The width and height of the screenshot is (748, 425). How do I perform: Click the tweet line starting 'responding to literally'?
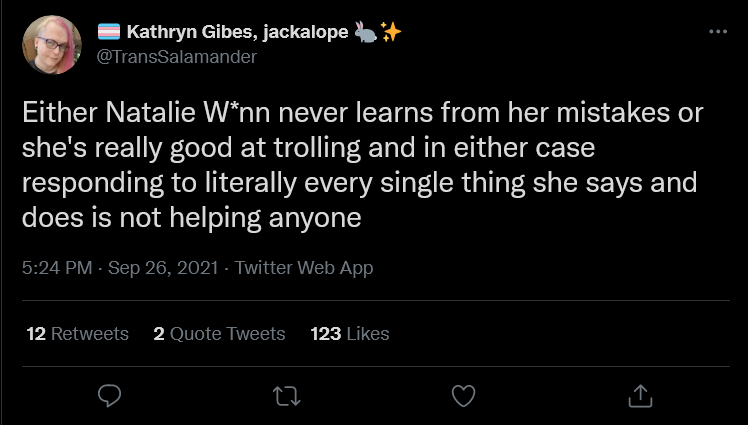point(359,183)
